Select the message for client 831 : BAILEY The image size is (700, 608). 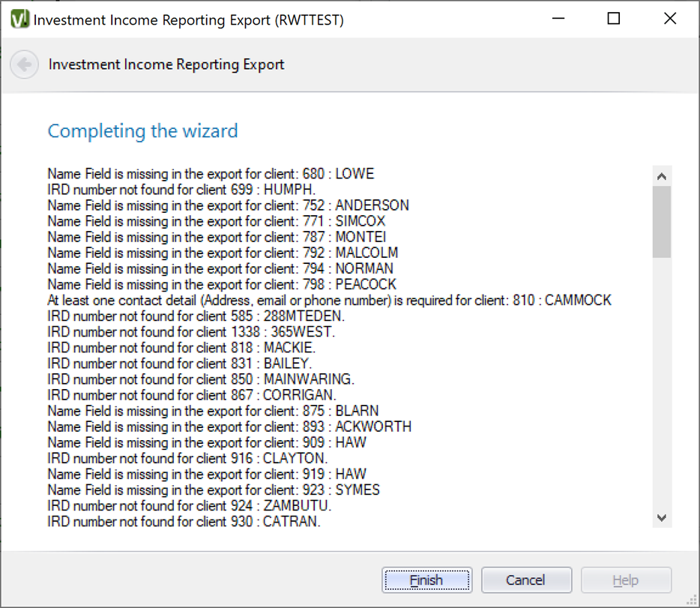(x=179, y=364)
